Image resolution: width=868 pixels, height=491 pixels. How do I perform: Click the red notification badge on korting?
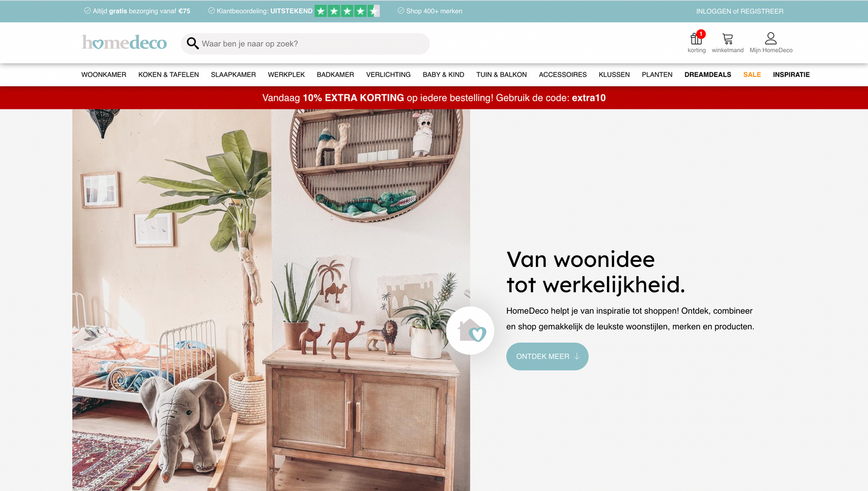pyautogui.click(x=701, y=34)
